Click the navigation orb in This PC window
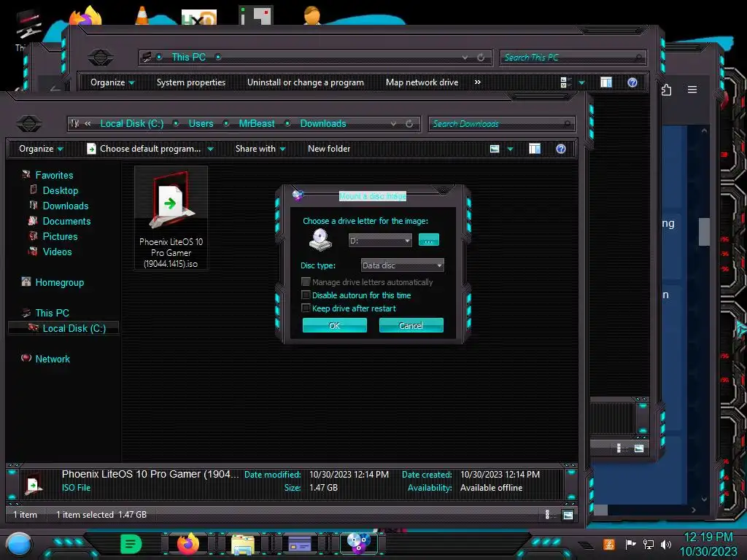Image resolution: width=747 pixels, height=560 pixels. pos(101,58)
